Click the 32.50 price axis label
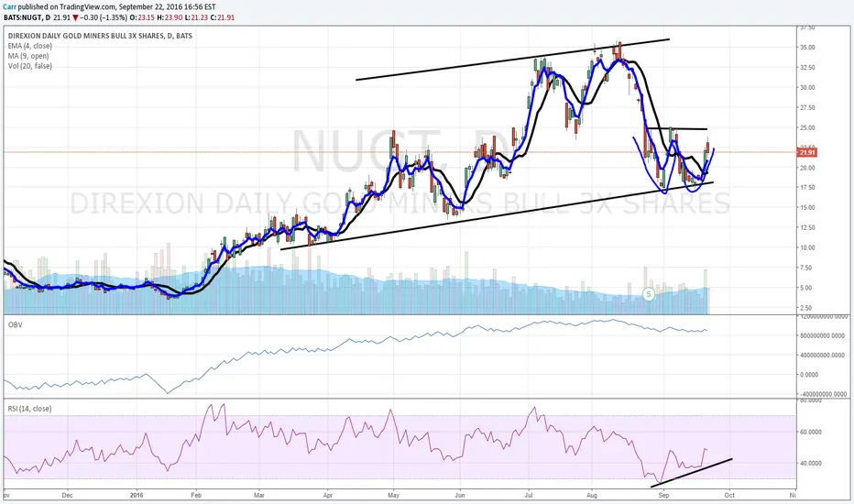The image size is (854, 504). click(x=807, y=68)
